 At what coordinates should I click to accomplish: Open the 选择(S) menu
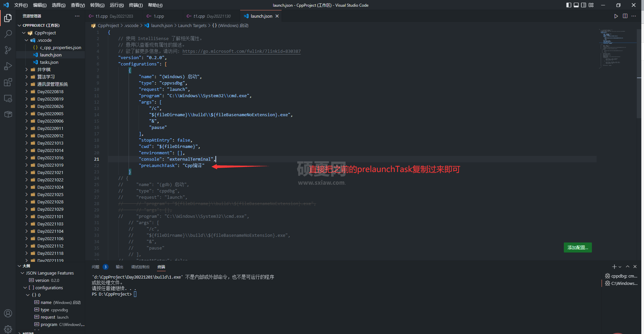pyautogui.click(x=59, y=5)
